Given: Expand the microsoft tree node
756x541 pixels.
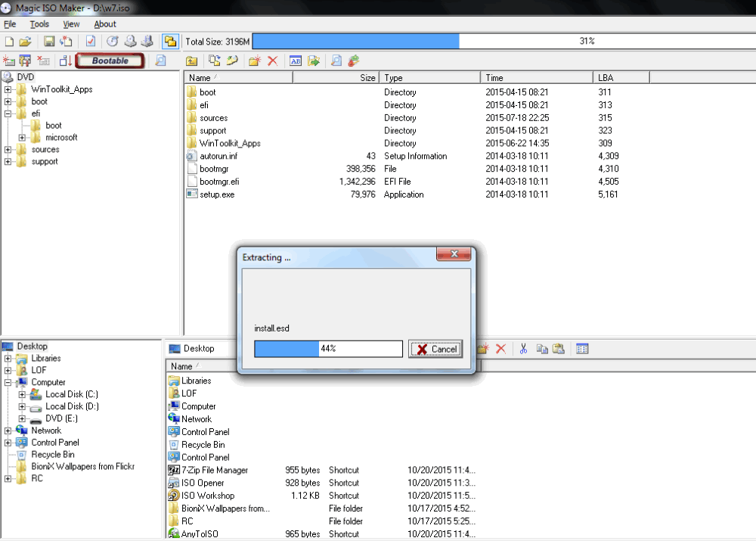Looking at the screenshot, I should [22, 138].
